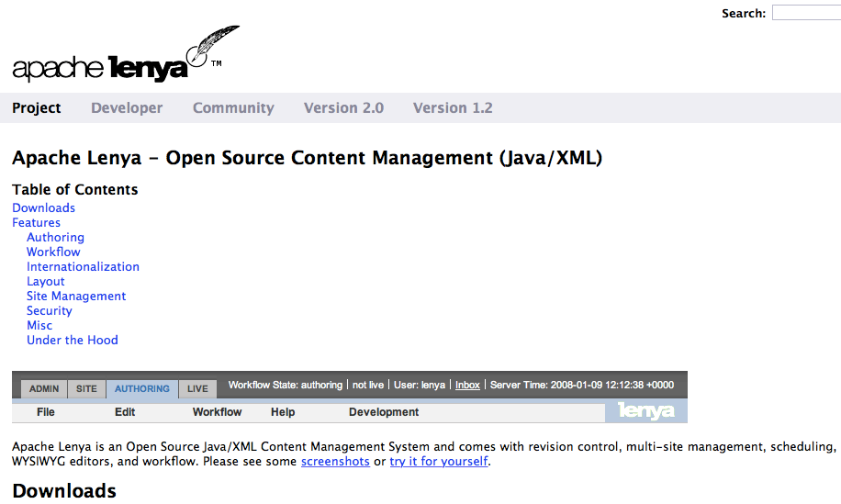Select the Version 1.2 tab
Image resolution: width=841 pixels, height=504 pixels.
(x=453, y=107)
